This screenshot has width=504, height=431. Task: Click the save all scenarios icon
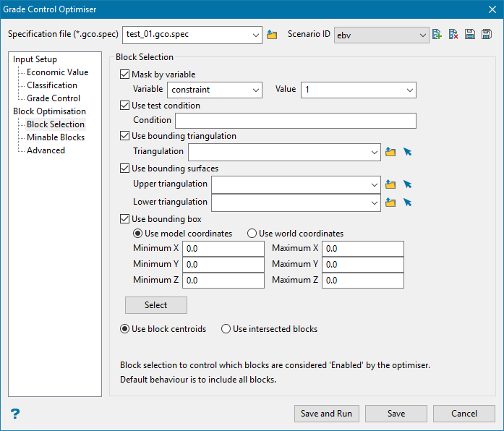487,35
